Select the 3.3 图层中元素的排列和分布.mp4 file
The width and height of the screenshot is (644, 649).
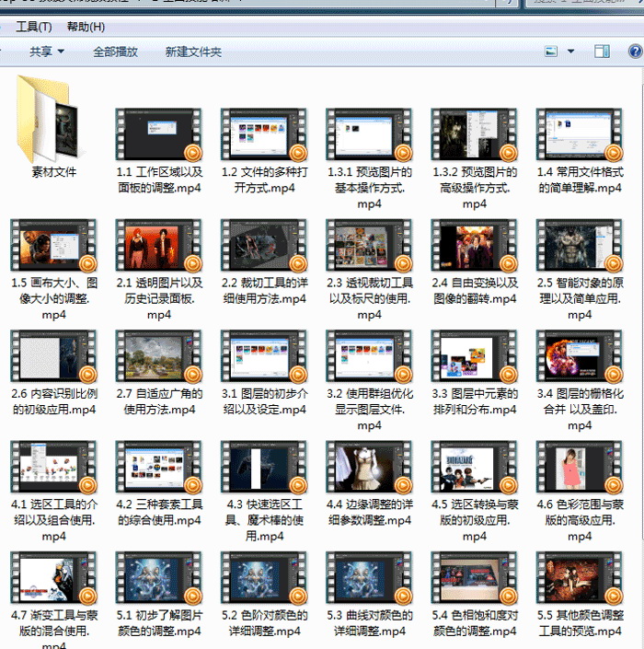pos(475,356)
